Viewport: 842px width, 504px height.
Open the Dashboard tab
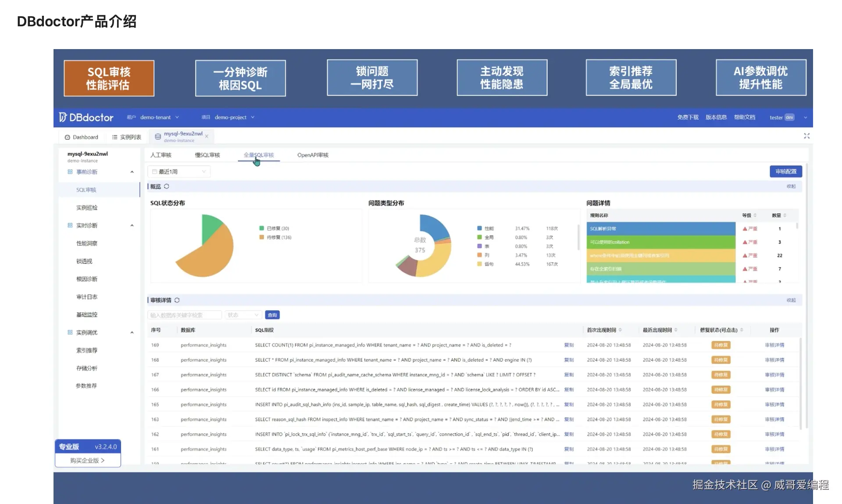click(82, 137)
